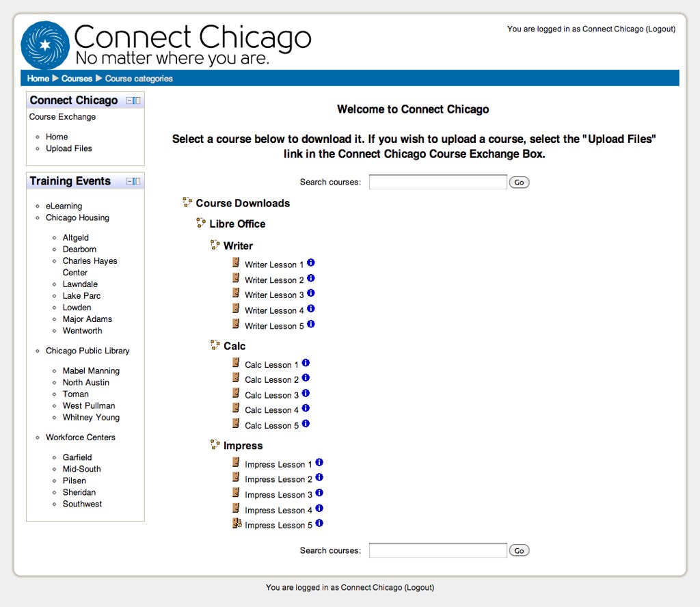Open info for Impress Lesson 2
This screenshot has height=607, width=700.
pyautogui.click(x=319, y=477)
